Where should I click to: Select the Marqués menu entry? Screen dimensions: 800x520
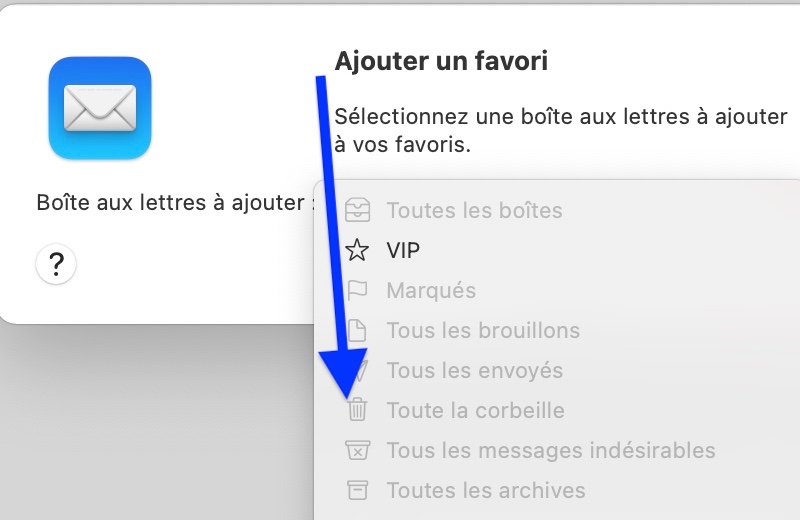(431, 291)
